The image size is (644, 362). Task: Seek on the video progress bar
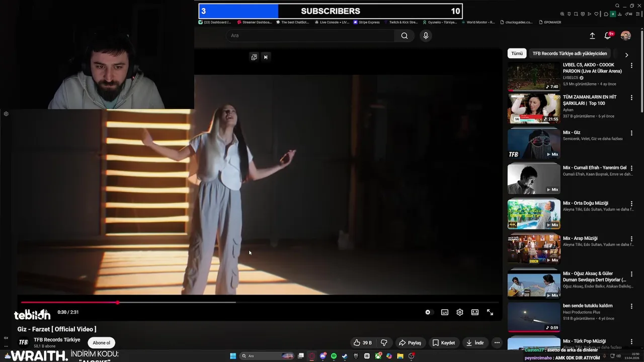[260, 303]
